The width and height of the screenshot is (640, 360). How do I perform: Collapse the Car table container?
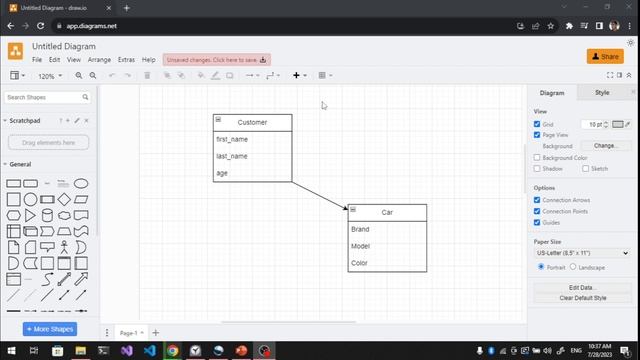pyautogui.click(x=353, y=209)
